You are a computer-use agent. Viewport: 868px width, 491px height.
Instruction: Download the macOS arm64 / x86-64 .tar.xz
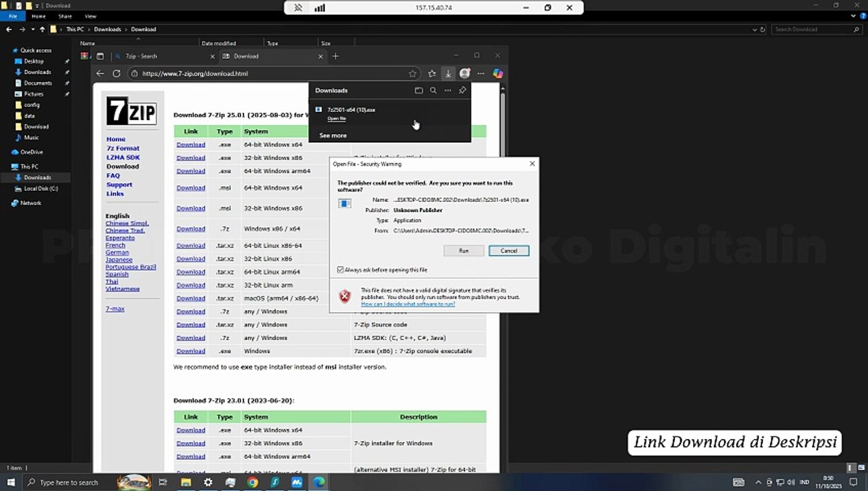pos(190,298)
